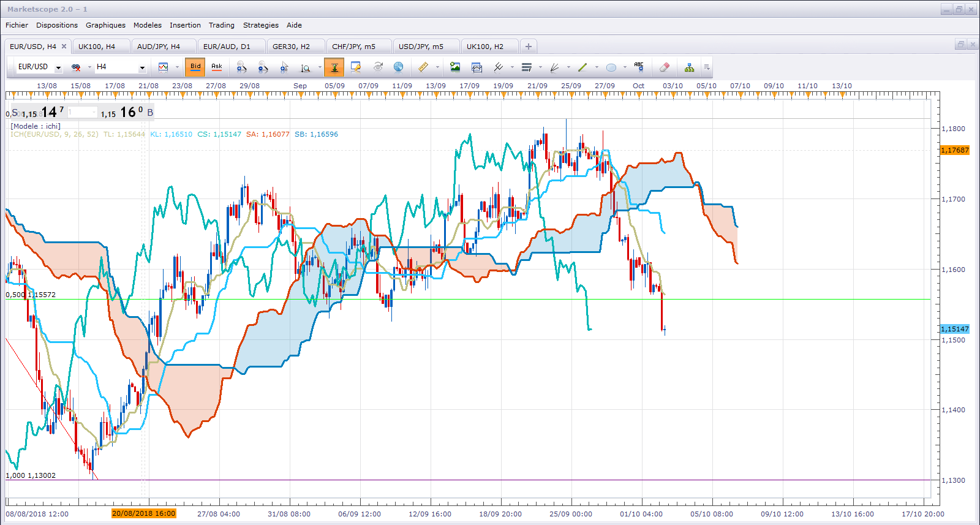Image resolution: width=980 pixels, height=525 pixels.
Task: Select the green trend line tool
Action: 582,67
